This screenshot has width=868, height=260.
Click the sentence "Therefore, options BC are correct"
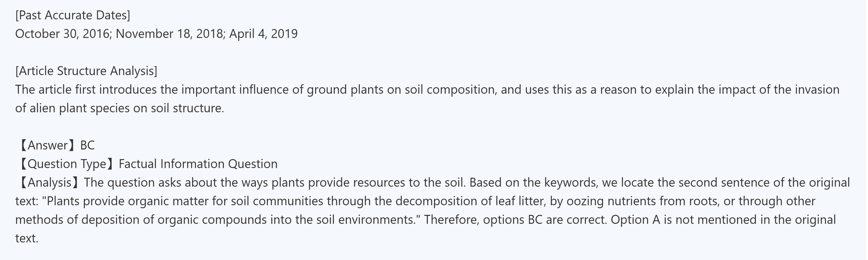[x=515, y=220]
